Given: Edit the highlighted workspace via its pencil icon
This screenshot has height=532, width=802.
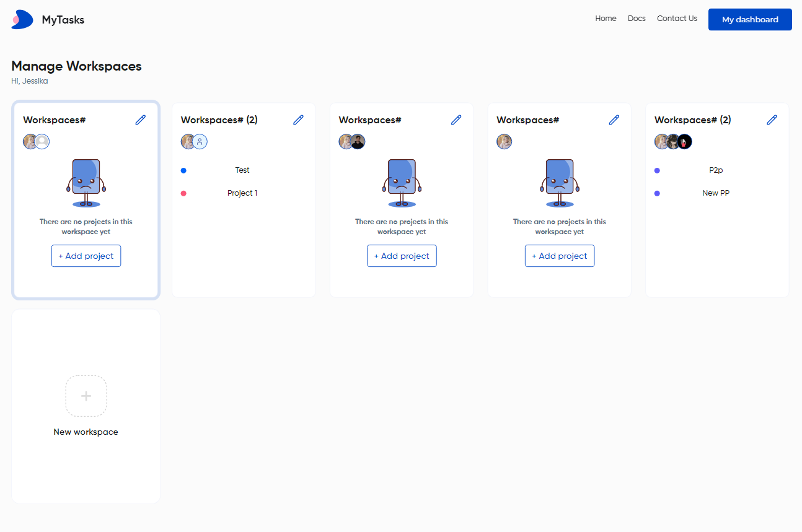Looking at the screenshot, I should coord(141,120).
